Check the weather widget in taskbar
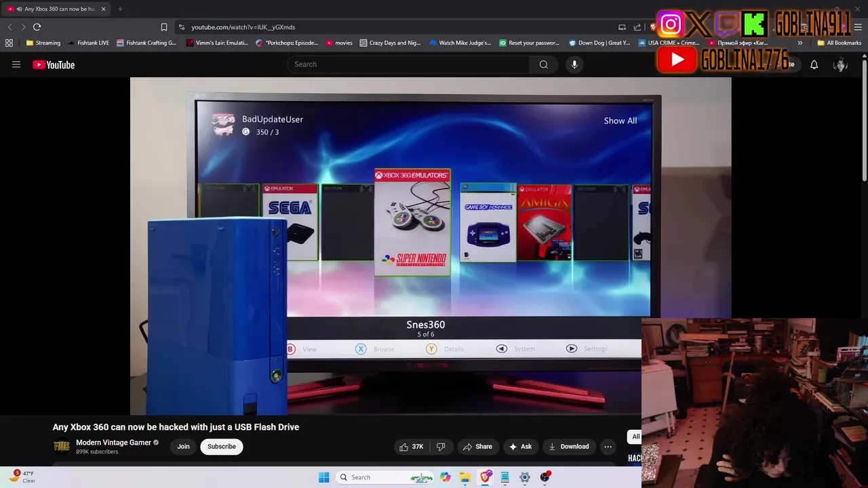 (22, 476)
